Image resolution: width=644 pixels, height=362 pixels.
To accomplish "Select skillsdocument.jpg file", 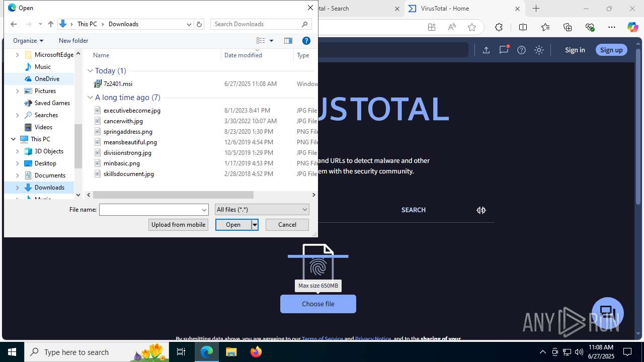I will coord(129,174).
